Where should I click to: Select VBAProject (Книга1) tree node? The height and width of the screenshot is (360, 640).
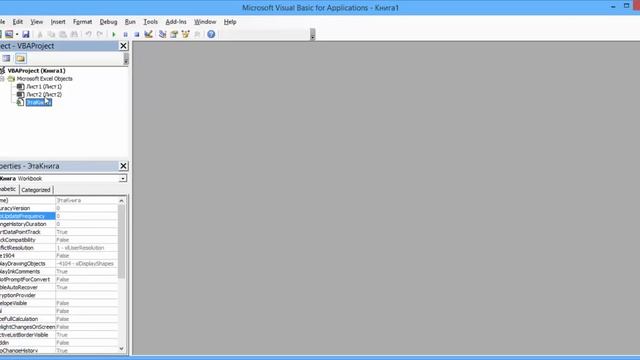point(36,71)
